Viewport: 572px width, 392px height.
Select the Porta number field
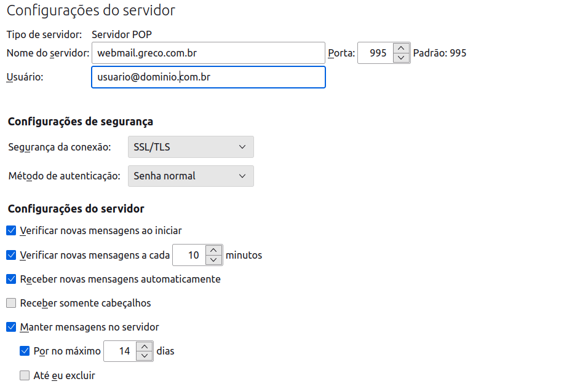point(376,53)
